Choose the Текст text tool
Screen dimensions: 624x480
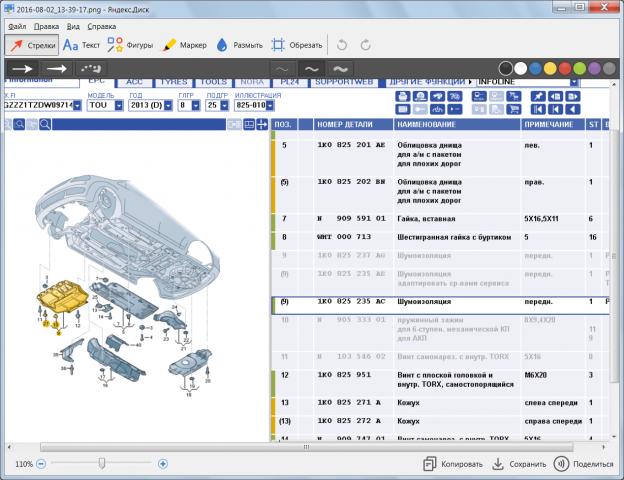[x=81, y=45]
